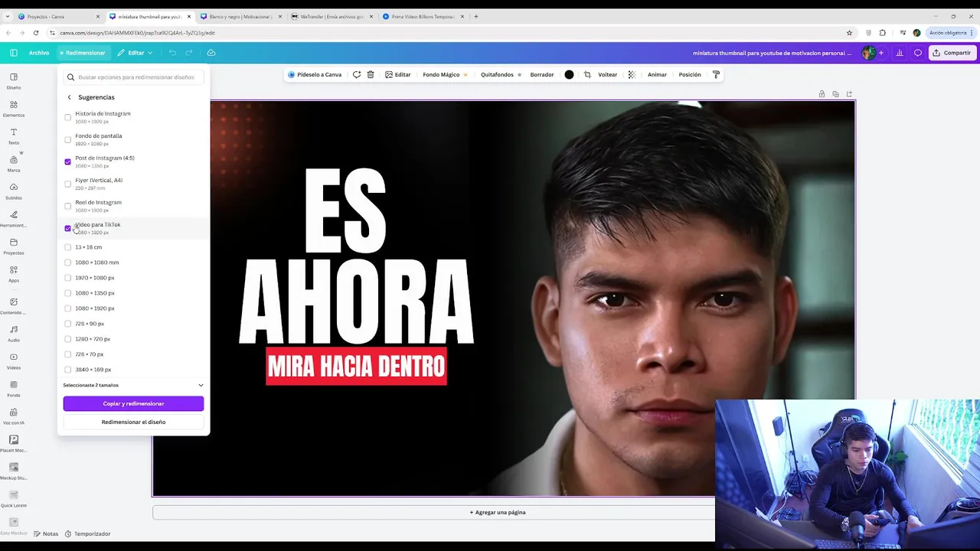Open the Videos sidebar panel
This screenshot has height=551, width=980.
coord(14,360)
